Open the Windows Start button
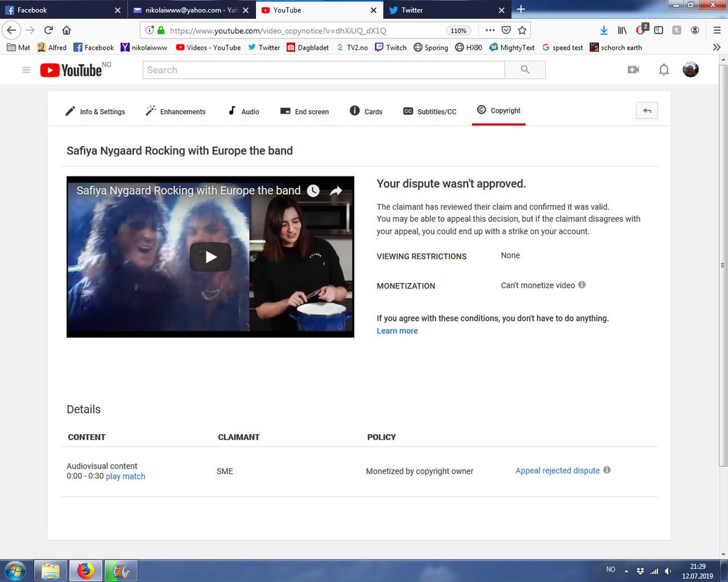This screenshot has width=728, height=582. 14,570
